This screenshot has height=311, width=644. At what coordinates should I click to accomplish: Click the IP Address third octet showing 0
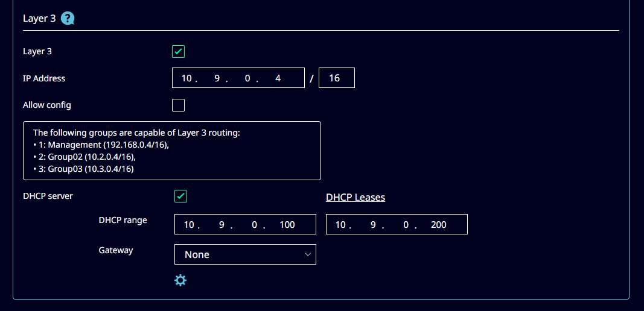point(247,78)
